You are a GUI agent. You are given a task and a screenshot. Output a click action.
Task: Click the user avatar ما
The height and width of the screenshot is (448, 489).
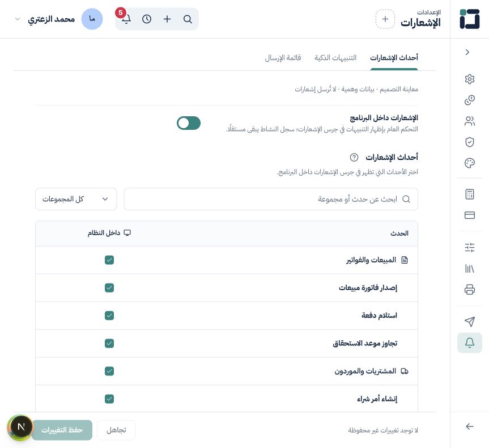pos(92,19)
